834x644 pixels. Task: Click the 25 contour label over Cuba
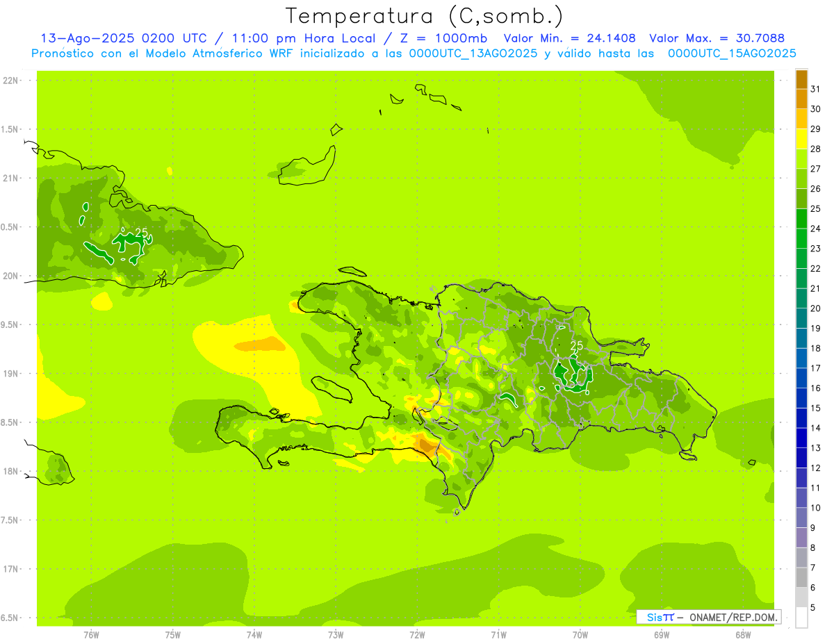click(142, 233)
